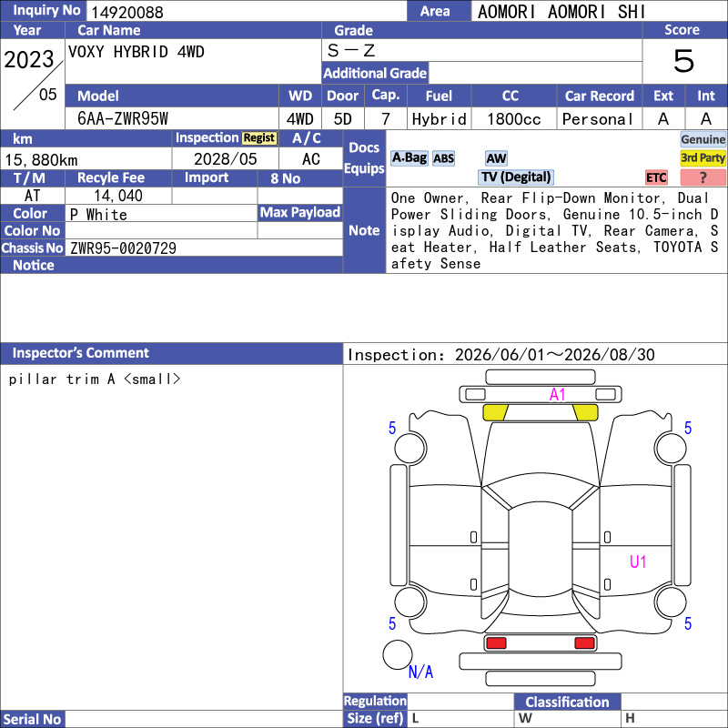Select the Genuine badge

[x=703, y=139]
